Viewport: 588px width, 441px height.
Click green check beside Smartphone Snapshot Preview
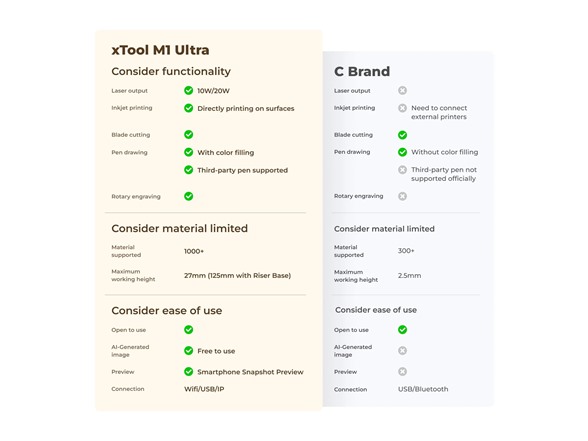pyautogui.click(x=189, y=372)
